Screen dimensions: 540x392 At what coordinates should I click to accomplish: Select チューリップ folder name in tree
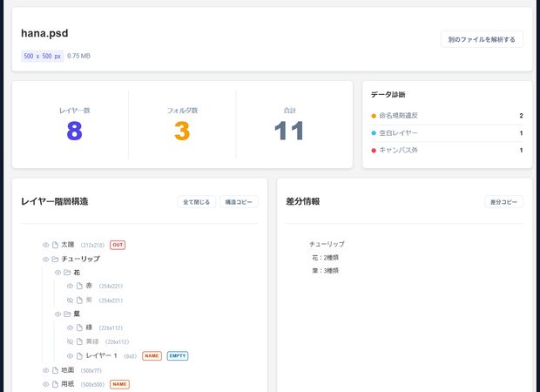tap(81, 259)
